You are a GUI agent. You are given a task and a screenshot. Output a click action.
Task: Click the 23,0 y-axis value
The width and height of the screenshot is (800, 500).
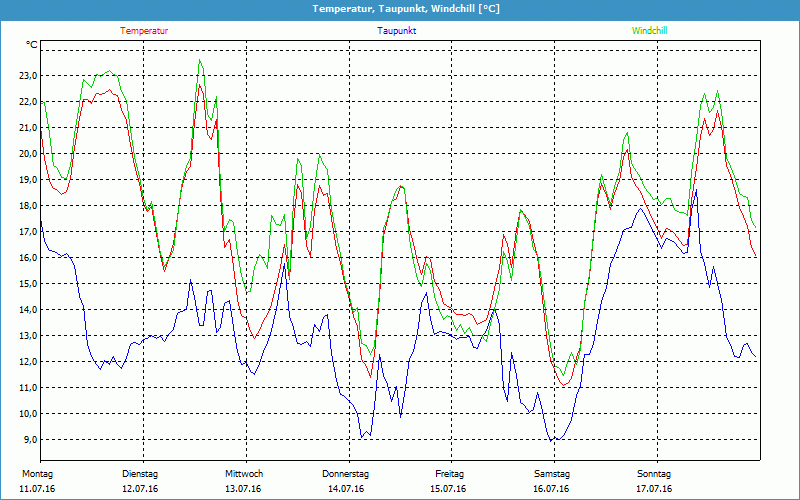tap(28, 76)
